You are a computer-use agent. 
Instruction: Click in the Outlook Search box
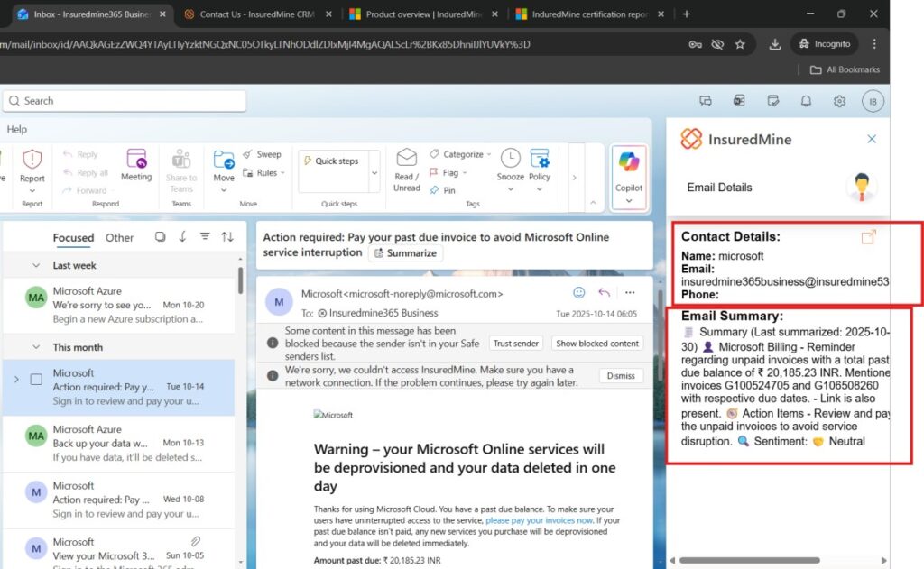(x=126, y=101)
